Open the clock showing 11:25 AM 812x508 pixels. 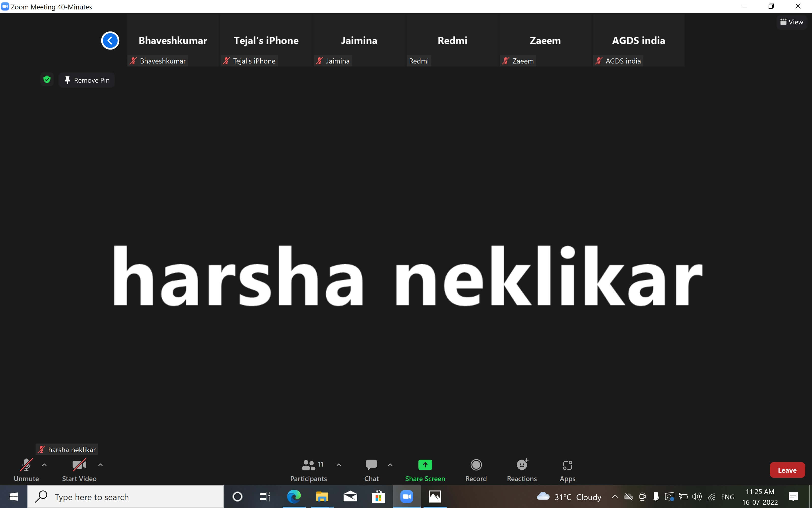(x=760, y=497)
